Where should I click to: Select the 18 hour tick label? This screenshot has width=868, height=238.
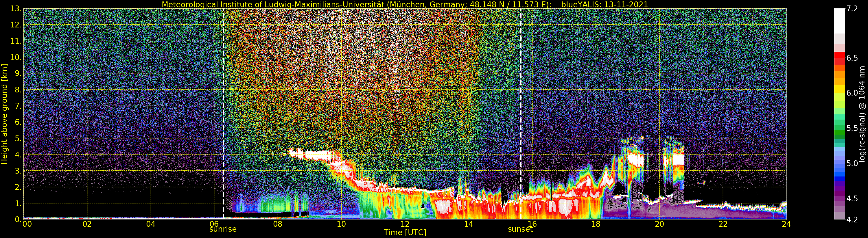pyautogui.click(x=596, y=224)
